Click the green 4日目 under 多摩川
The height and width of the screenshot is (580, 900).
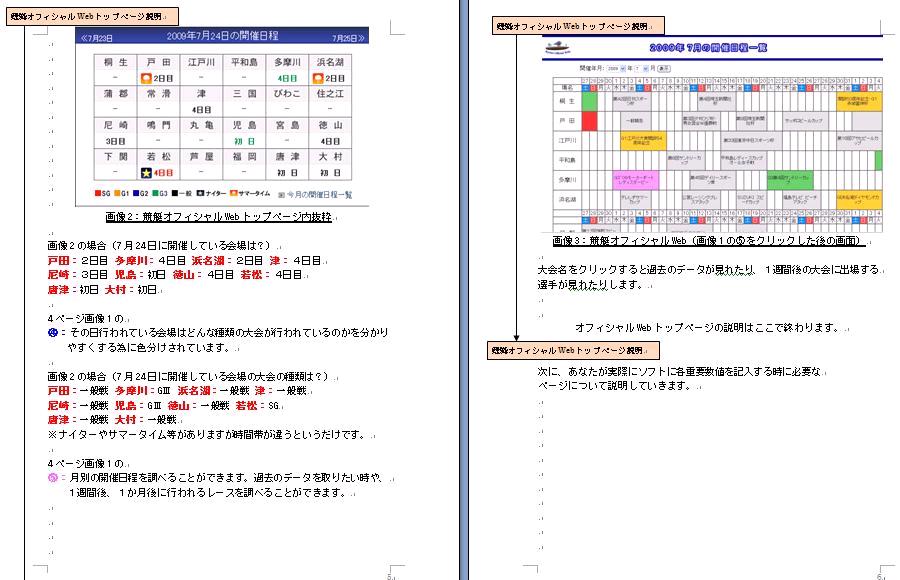(x=287, y=78)
